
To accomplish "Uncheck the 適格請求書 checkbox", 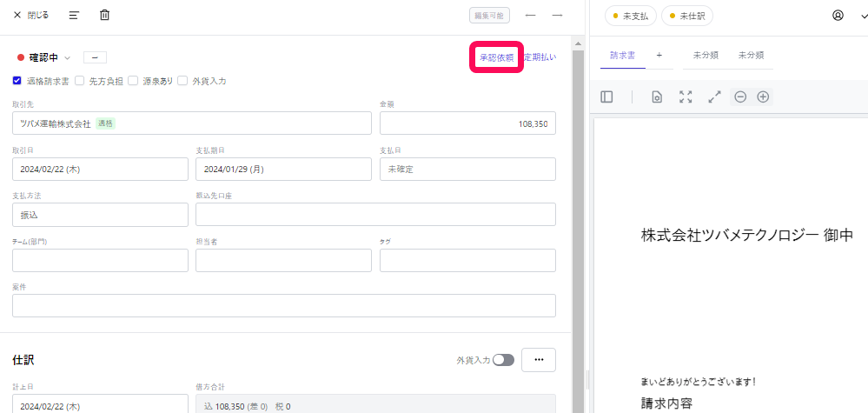I will [17, 81].
